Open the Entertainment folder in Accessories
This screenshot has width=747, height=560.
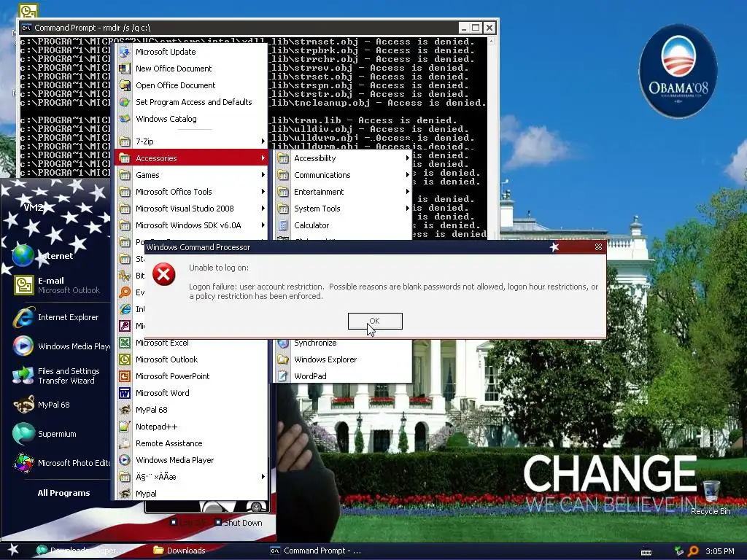tap(343, 192)
